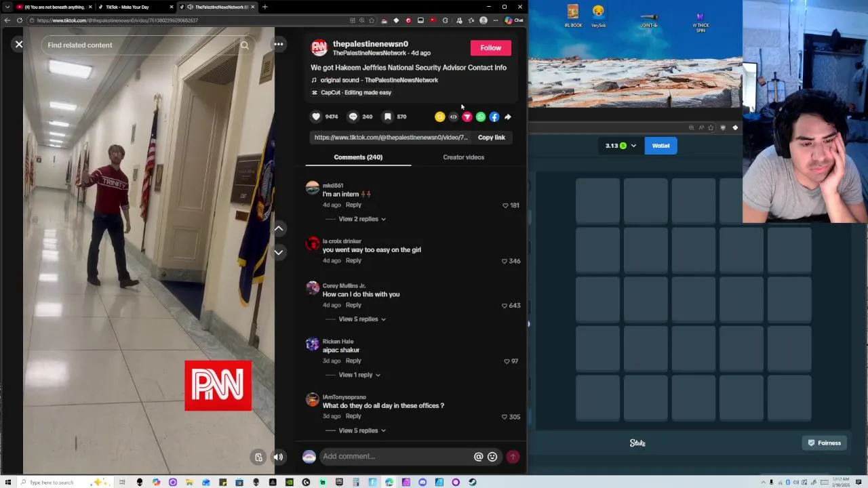This screenshot has width=868, height=488.
Task: Get the embed code icon
Action: [453, 117]
